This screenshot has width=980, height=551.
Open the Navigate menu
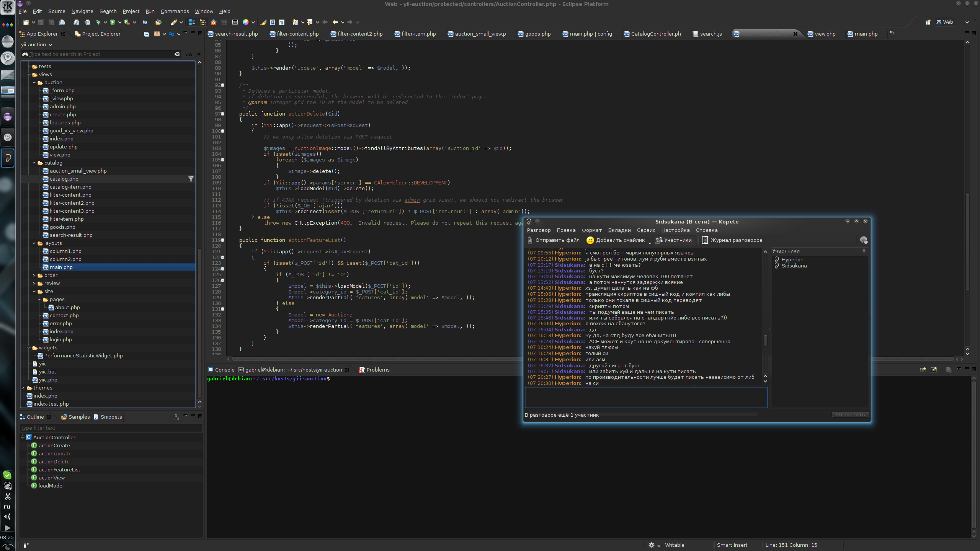(x=82, y=11)
